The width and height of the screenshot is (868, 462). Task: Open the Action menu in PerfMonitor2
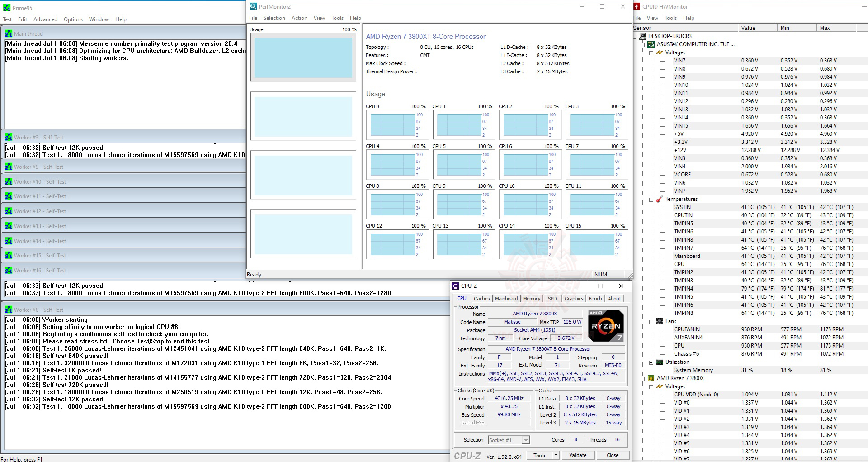pyautogui.click(x=299, y=18)
